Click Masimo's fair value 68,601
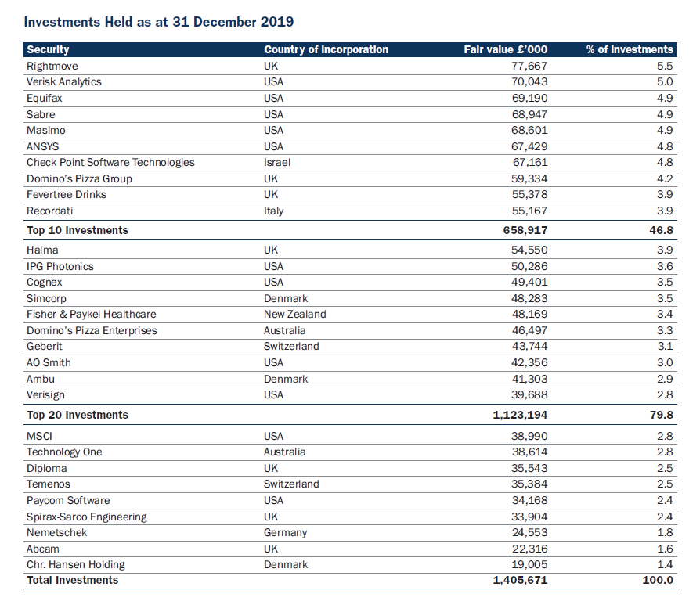700x612 pixels. pyautogui.click(x=529, y=130)
